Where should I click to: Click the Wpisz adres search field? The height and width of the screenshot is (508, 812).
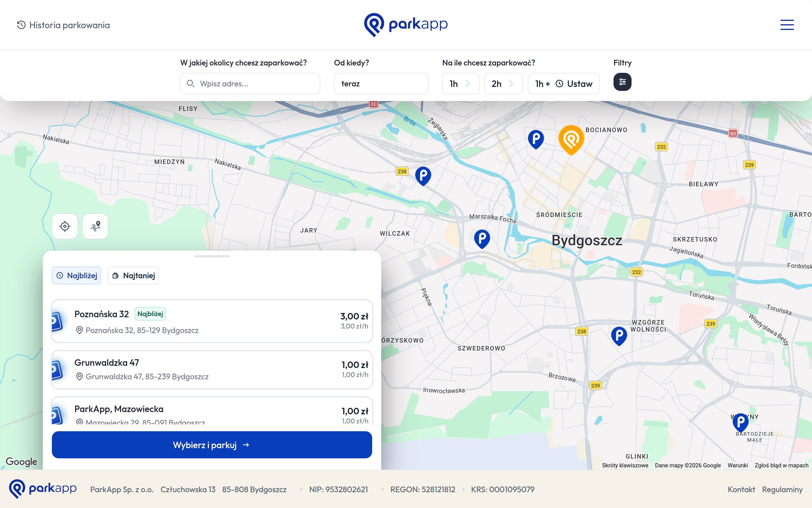pos(250,84)
